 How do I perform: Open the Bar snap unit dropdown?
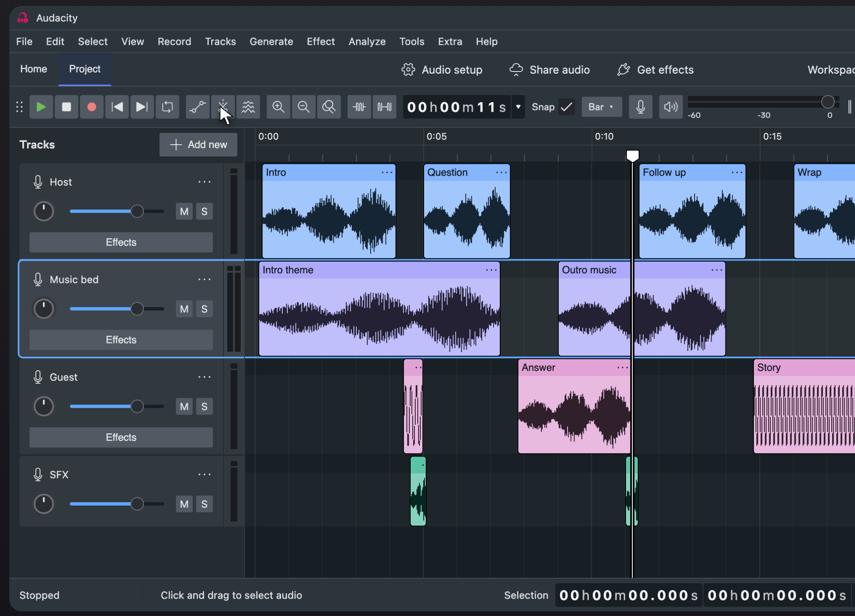601,107
